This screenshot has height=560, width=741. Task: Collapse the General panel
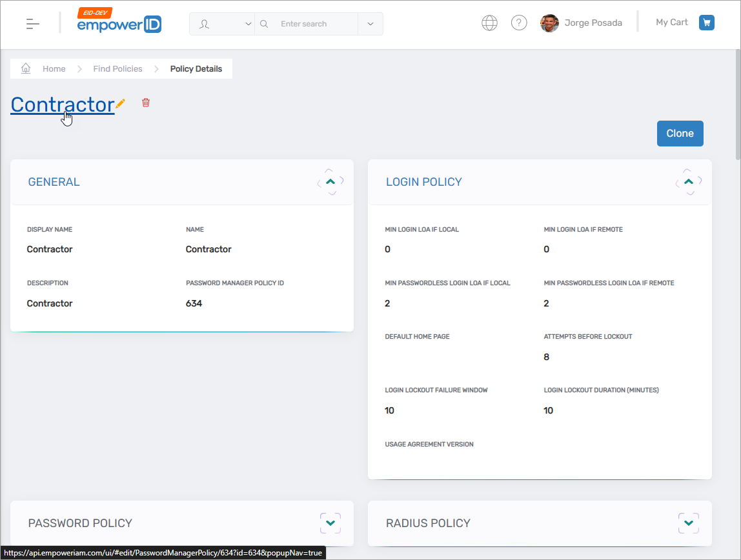330,182
